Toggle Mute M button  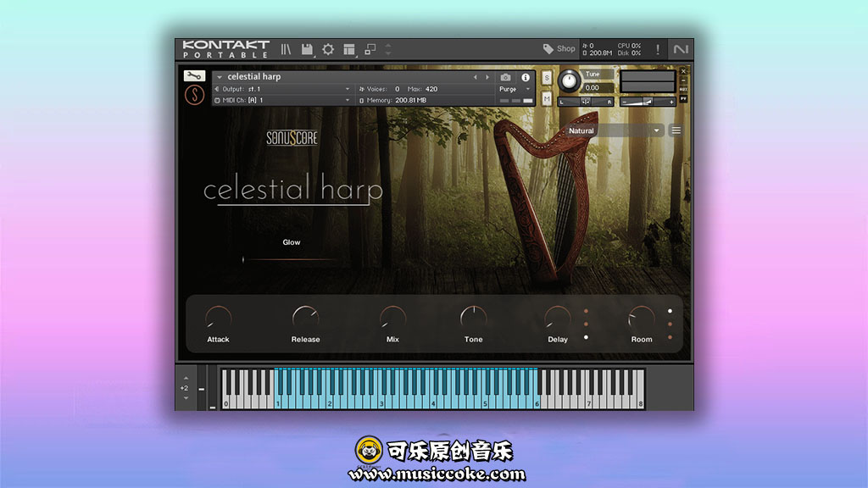pyautogui.click(x=547, y=98)
